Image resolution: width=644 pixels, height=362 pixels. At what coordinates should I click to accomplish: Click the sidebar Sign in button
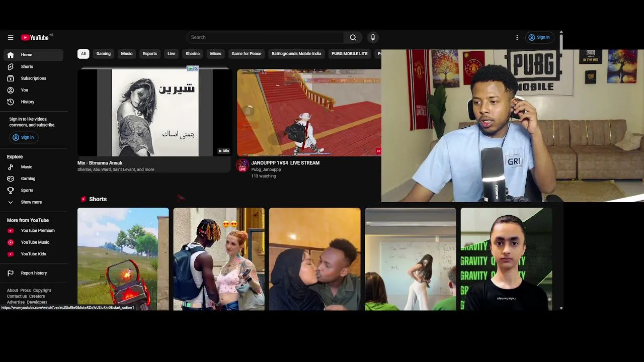(x=23, y=137)
